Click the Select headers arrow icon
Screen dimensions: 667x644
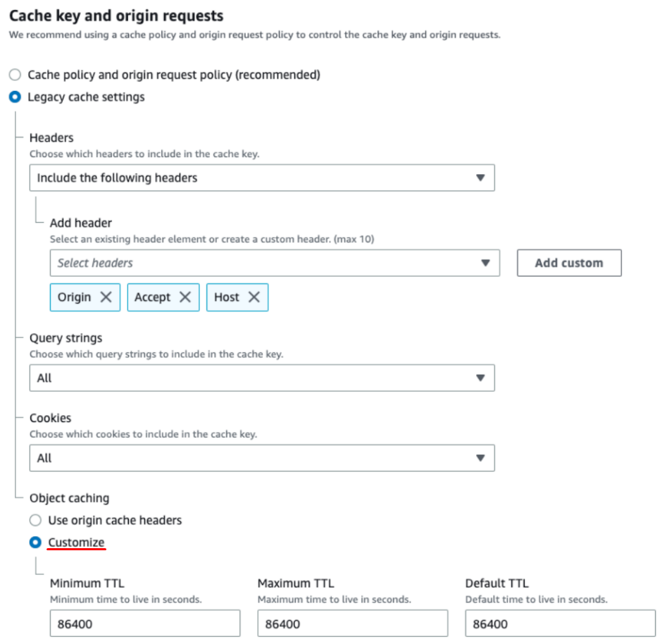(x=485, y=263)
